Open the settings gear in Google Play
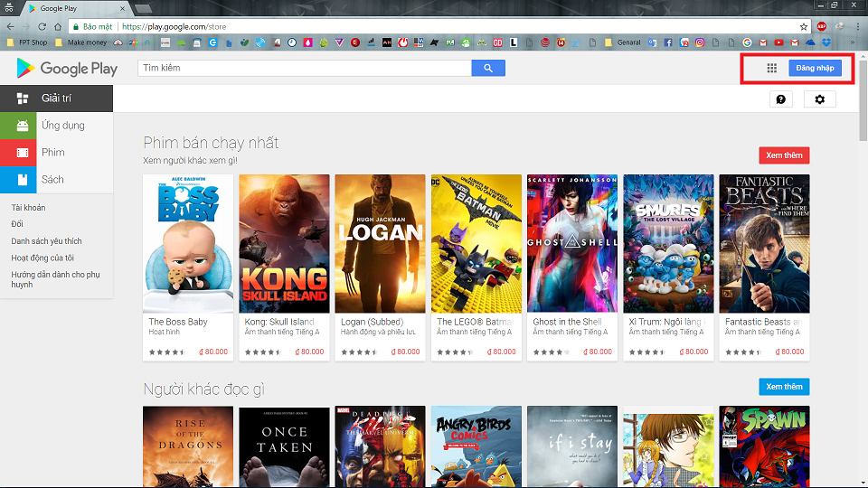Viewport: 868px width, 488px height. click(x=819, y=99)
